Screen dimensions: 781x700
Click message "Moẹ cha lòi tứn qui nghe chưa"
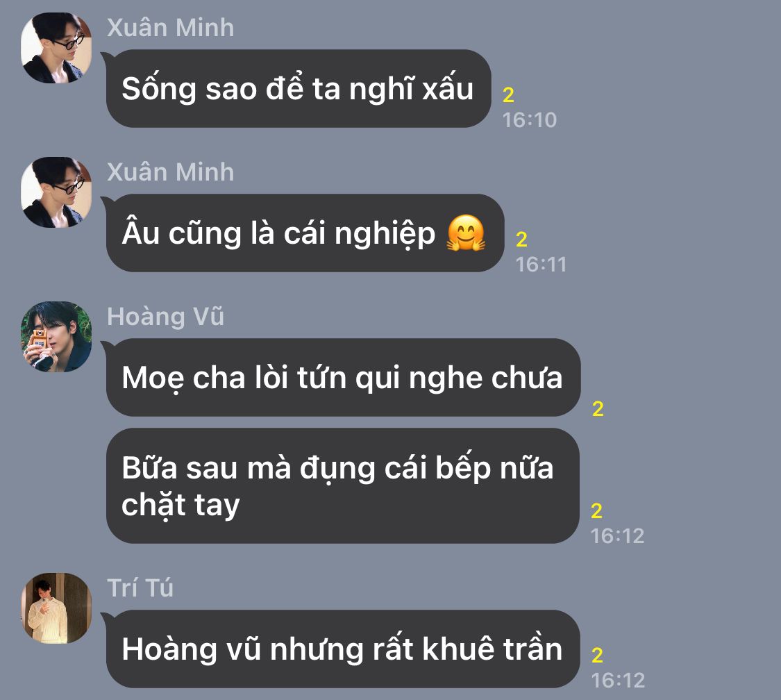coord(343,377)
